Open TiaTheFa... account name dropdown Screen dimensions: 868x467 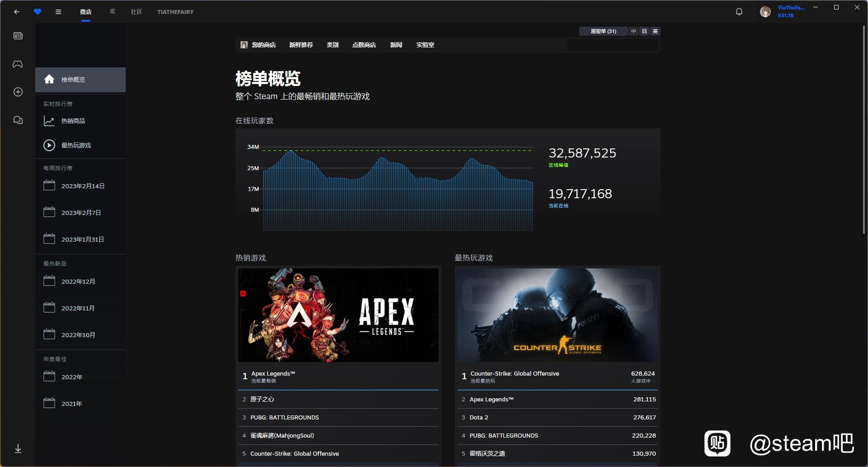tap(791, 8)
